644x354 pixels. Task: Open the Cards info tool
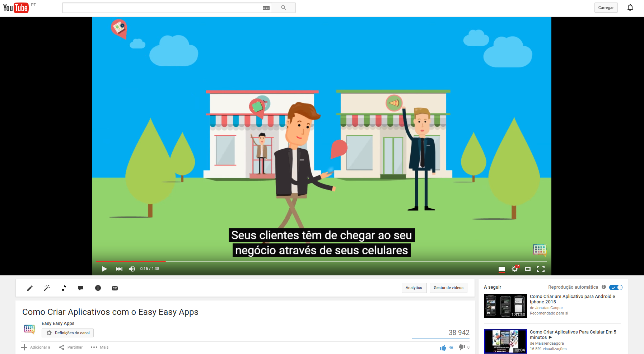(98, 288)
